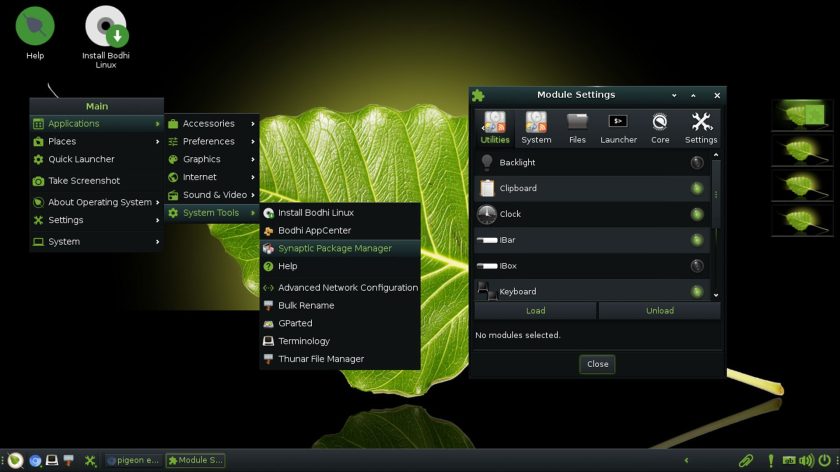Open System Tools submenu
Image resolution: width=840 pixels, height=472 pixels.
[212, 213]
